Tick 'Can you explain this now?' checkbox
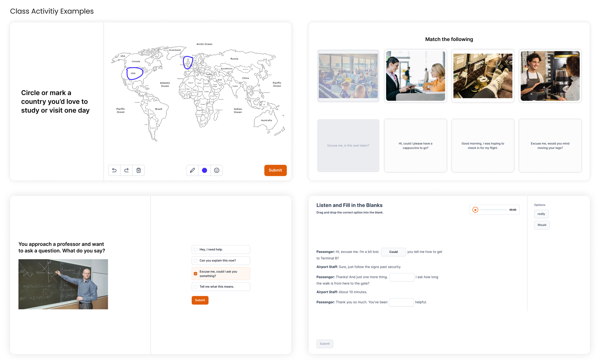The image size is (600, 364). pyautogui.click(x=196, y=260)
